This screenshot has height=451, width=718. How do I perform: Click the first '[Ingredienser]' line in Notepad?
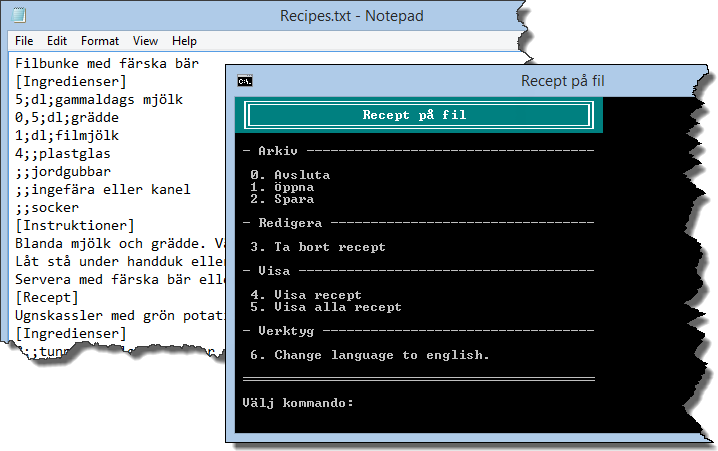click(x=71, y=82)
